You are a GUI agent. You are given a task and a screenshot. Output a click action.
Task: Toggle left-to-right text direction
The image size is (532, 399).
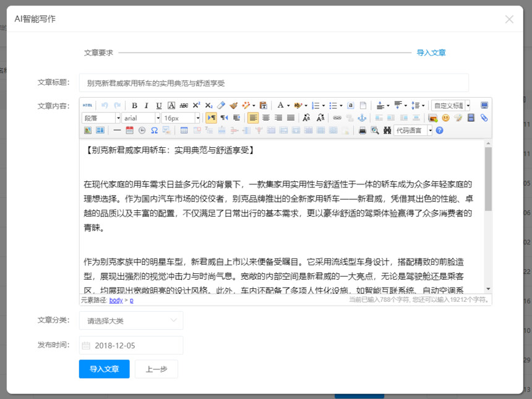point(211,118)
